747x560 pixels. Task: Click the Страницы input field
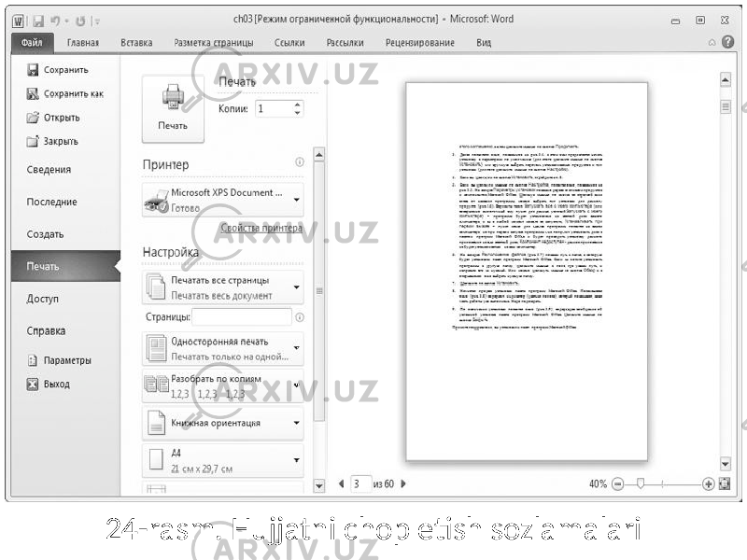tap(242, 317)
